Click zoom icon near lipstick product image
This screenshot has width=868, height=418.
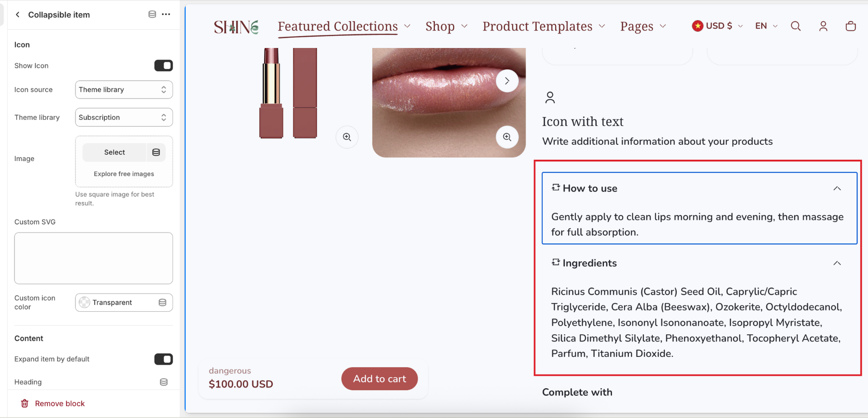347,137
